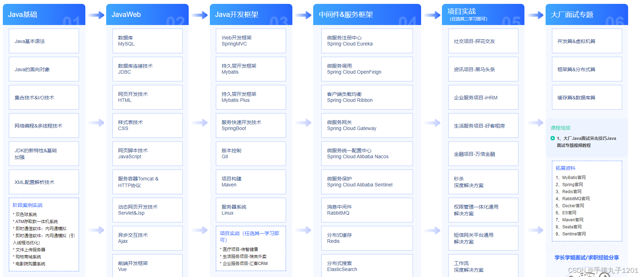
Task: Click the 金融项目-万信金融 card
Action: coord(483,154)
